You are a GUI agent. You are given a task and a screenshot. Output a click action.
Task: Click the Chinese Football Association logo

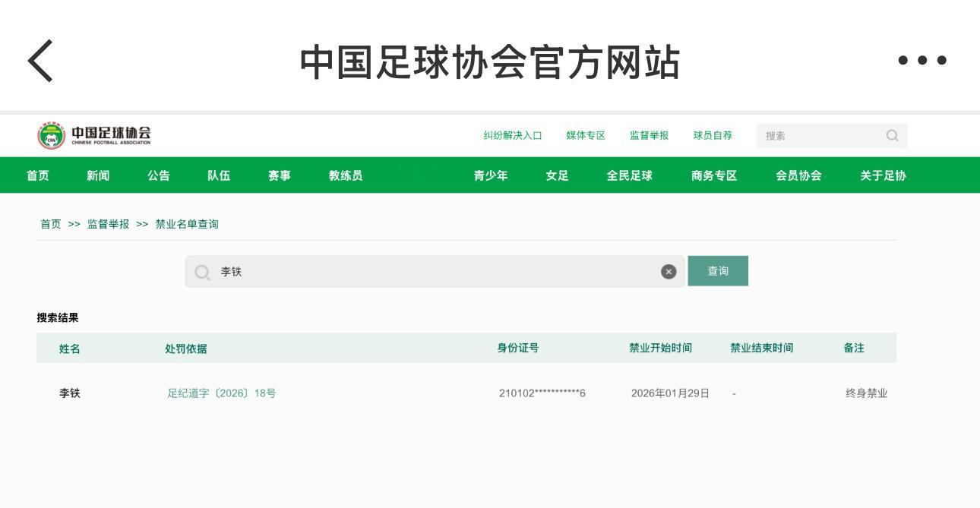click(x=94, y=135)
